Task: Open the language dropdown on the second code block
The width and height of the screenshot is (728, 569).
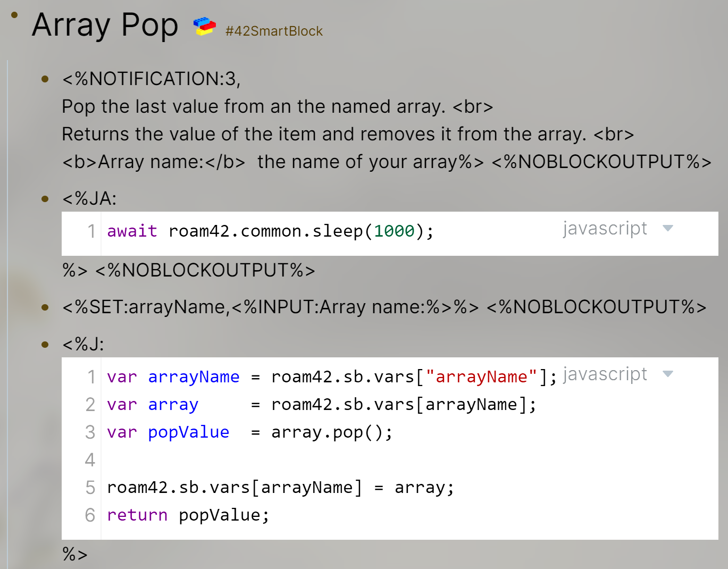Action: coord(668,374)
